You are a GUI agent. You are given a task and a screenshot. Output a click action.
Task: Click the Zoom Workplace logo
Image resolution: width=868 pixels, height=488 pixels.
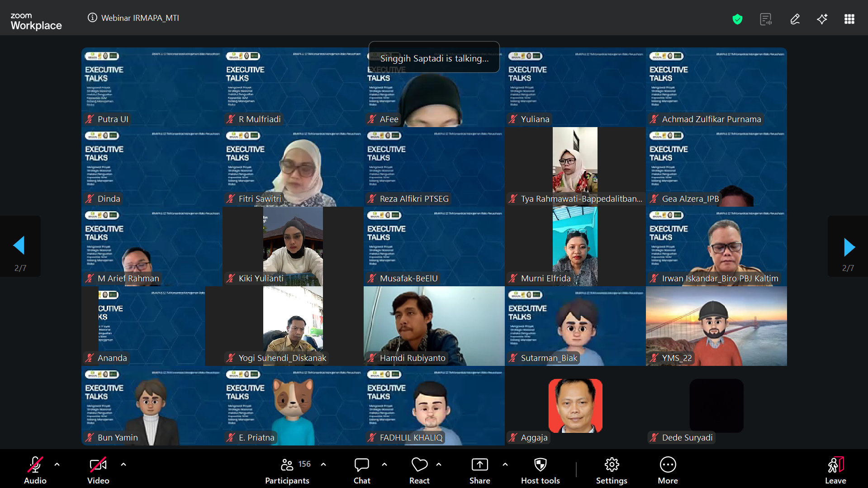pos(36,22)
